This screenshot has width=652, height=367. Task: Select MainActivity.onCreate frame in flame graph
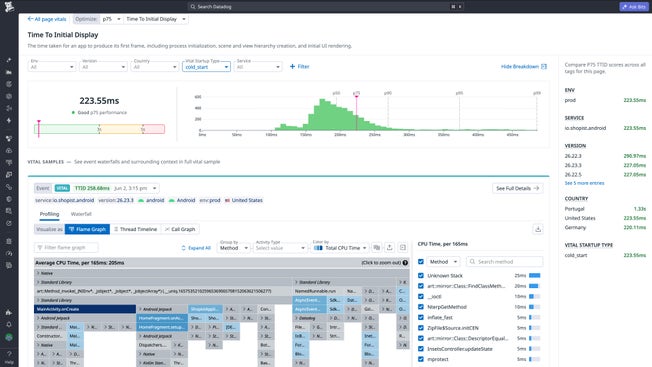(85, 309)
